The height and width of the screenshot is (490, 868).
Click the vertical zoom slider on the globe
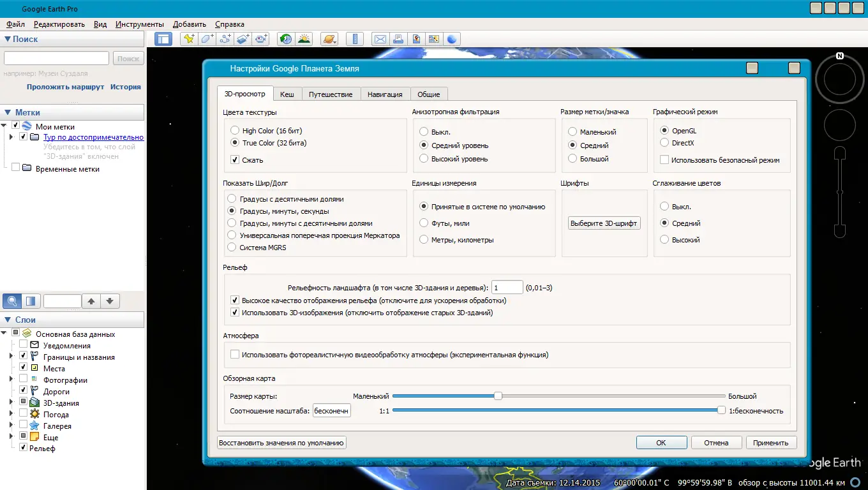840,191
